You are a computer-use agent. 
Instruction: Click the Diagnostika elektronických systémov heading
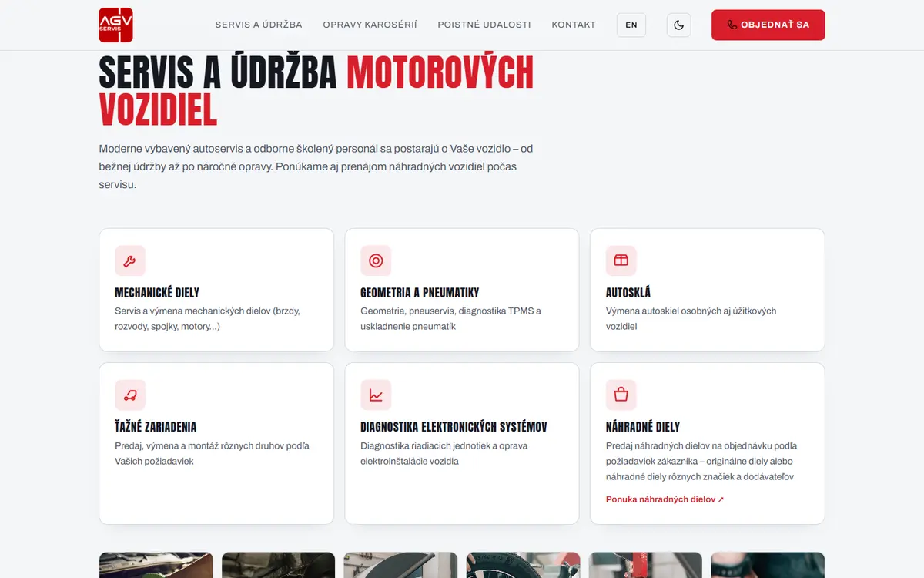pyautogui.click(x=454, y=427)
